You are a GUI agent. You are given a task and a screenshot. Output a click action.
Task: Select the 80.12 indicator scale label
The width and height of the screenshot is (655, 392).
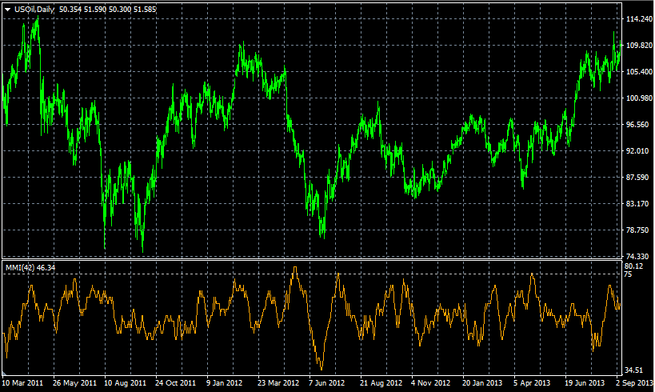634,266
